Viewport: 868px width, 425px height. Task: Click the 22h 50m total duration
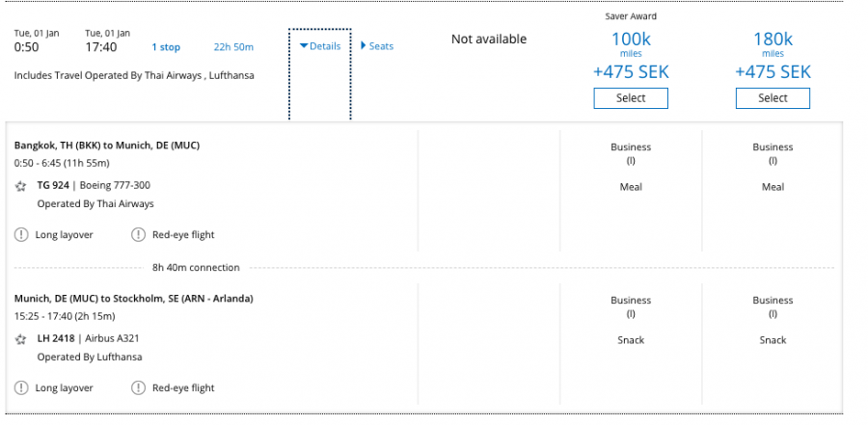pos(232,47)
